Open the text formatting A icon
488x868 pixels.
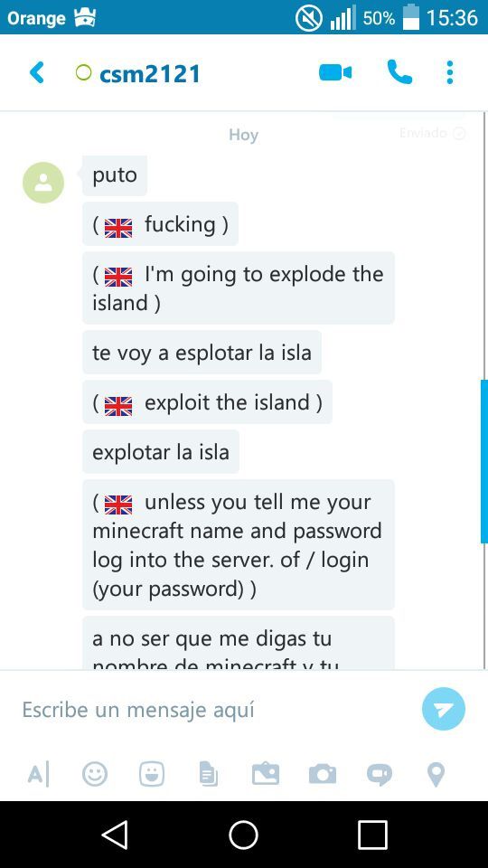(38, 774)
